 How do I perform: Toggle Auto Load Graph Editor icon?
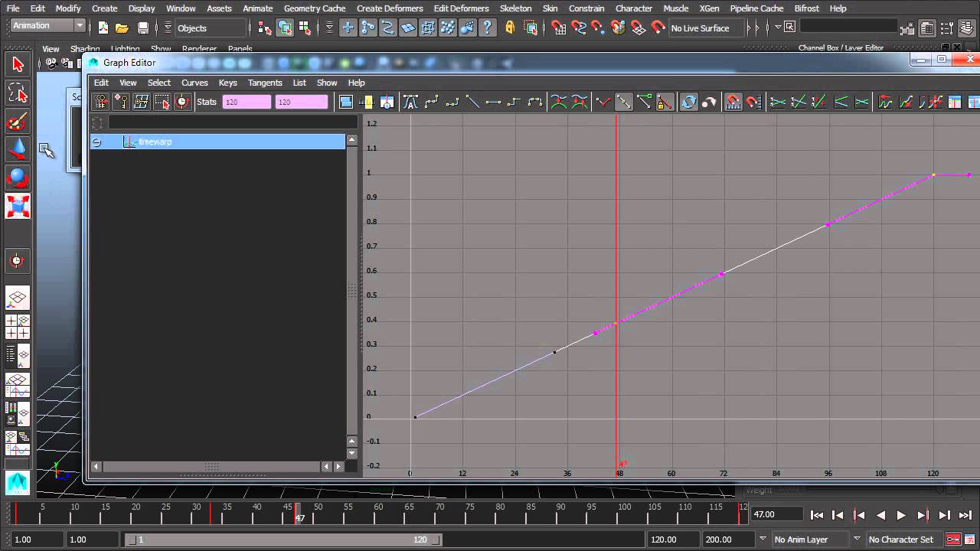tap(688, 102)
